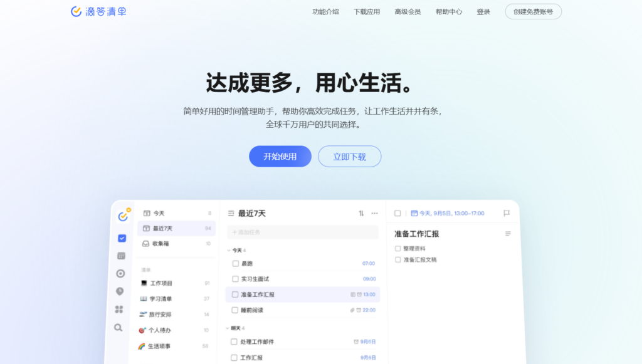
Task: Open the calendar view in the left sidebar
Action: (x=121, y=256)
